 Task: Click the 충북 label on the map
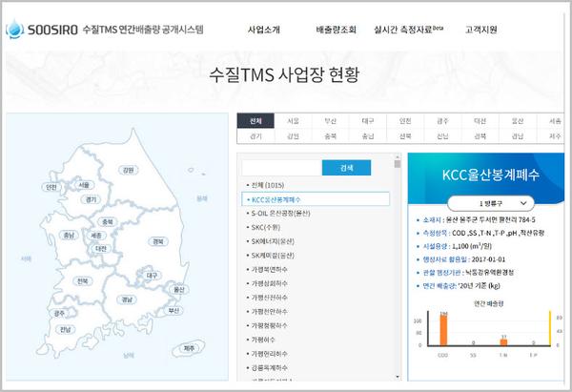coord(107,221)
